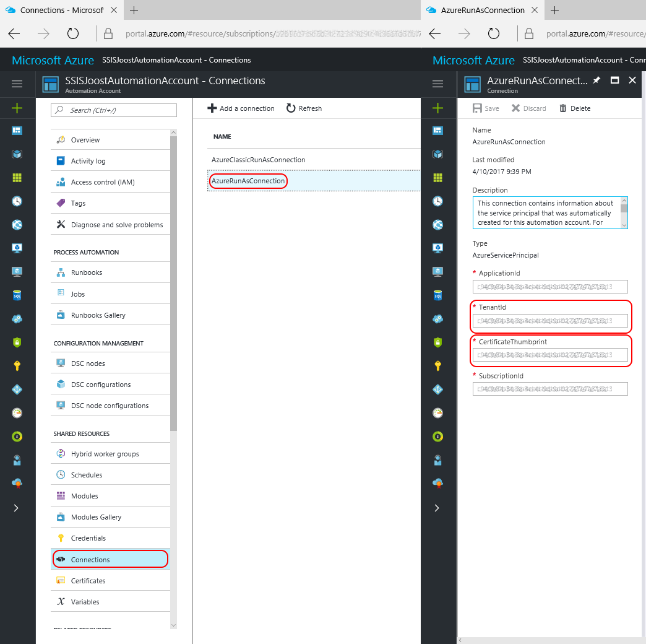Switch to the AzureRunAsConnection browser tab
The width and height of the screenshot is (646, 644).
point(482,10)
